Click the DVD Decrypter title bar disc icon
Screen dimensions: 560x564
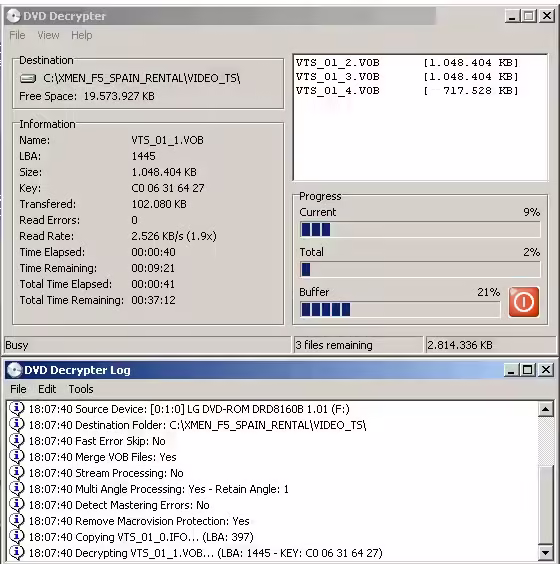[x=14, y=16]
